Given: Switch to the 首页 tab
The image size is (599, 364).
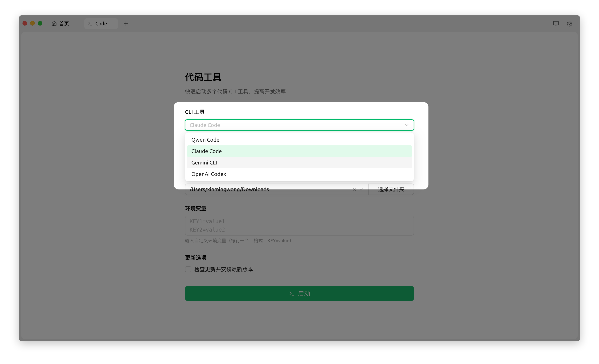Looking at the screenshot, I should tap(64, 24).
